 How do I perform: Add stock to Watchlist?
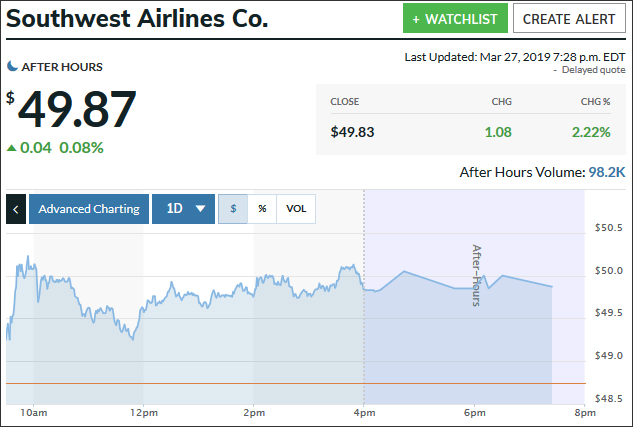(x=454, y=19)
